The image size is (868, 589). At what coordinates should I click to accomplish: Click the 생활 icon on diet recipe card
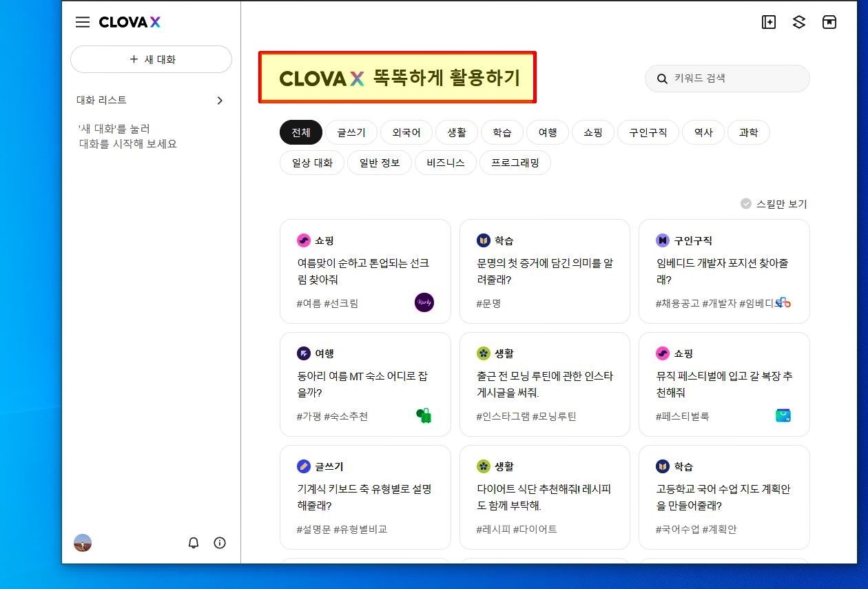tap(484, 466)
